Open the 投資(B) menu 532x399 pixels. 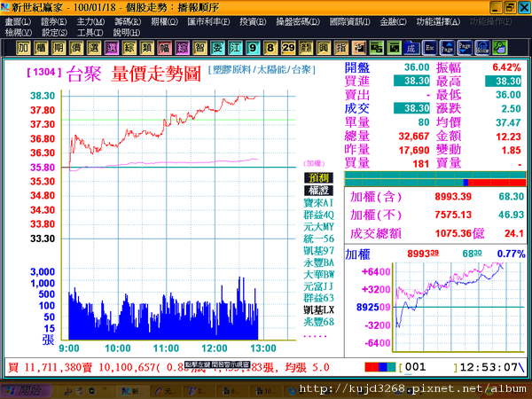click(x=253, y=22)
